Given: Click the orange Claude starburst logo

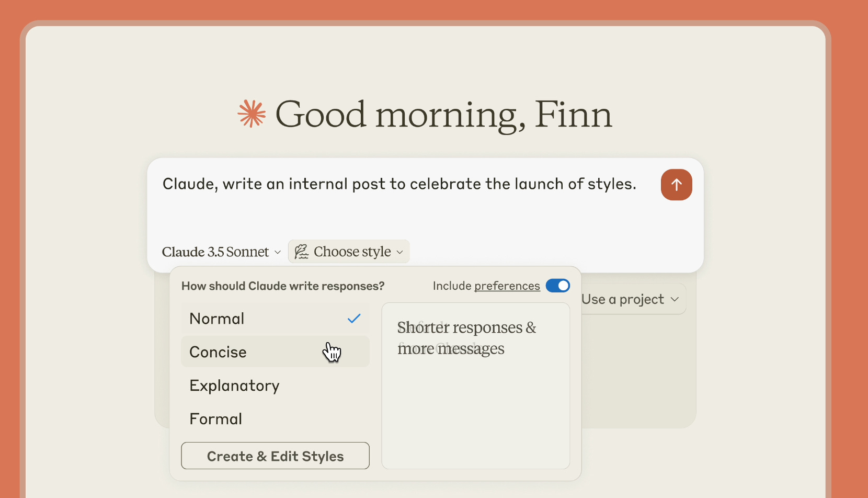Looking at the screenshot, I should [252, 114].
